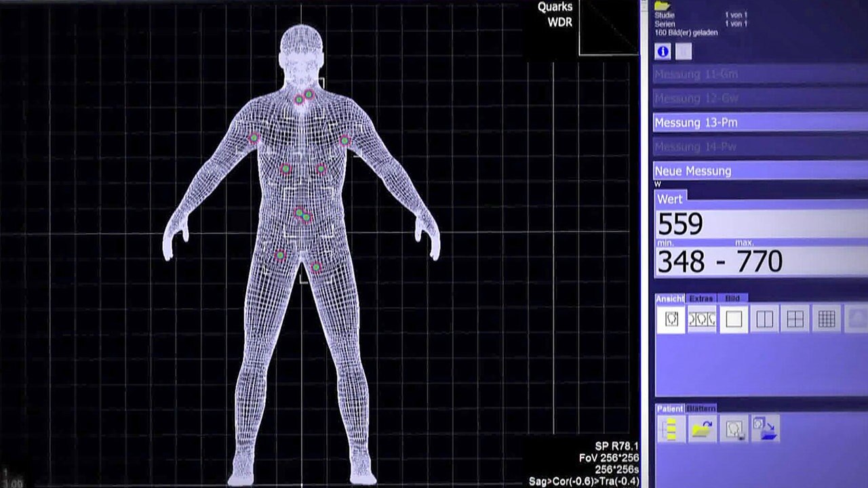
Task: Switch to single-pane layout
Action: click(x=734, y=319)
